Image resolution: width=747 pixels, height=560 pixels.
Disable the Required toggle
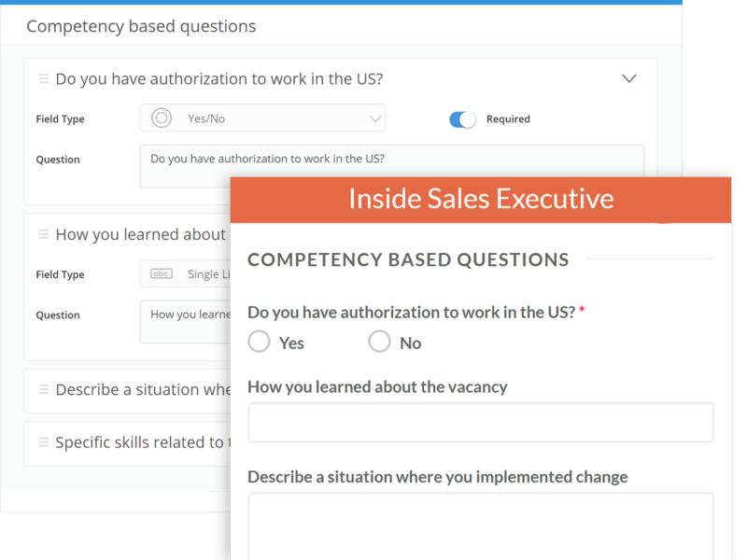(x=462, y=119)
